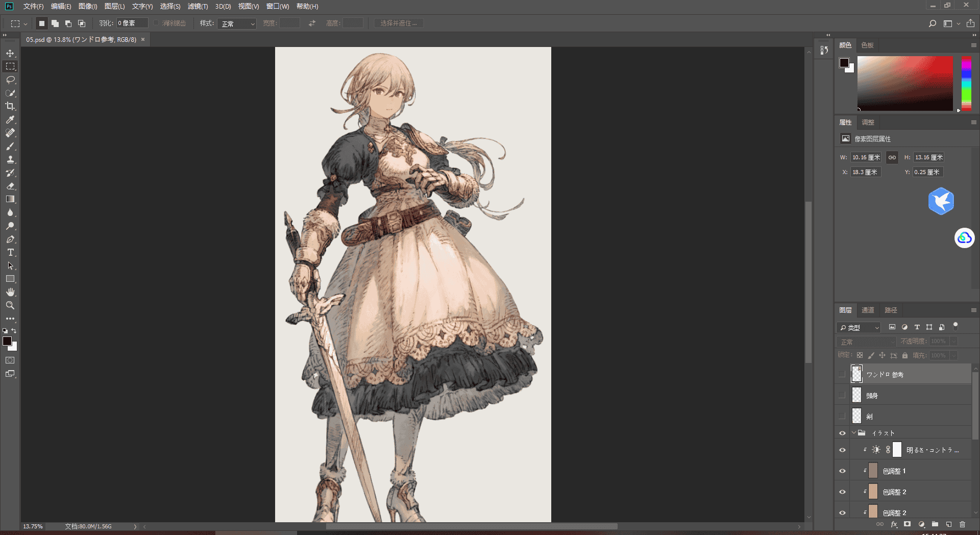Select the Zoom tool
The width and height of the screenshot is (980, 535).
click(10, 305)
